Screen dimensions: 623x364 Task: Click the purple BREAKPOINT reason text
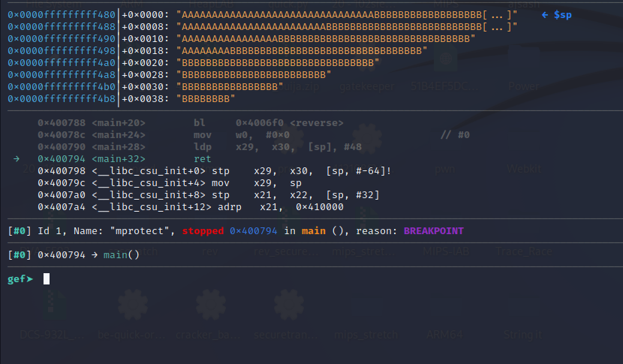[433, 231]
